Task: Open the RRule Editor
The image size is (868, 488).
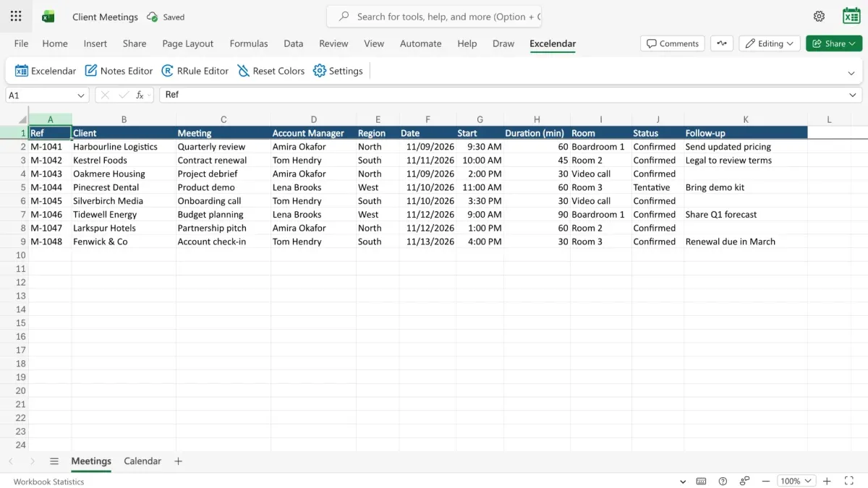Action: (195, 71)
